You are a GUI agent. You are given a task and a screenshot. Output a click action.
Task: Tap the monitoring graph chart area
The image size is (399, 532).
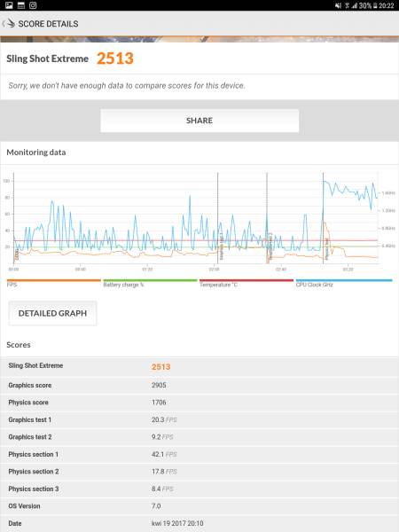point(196,218)
